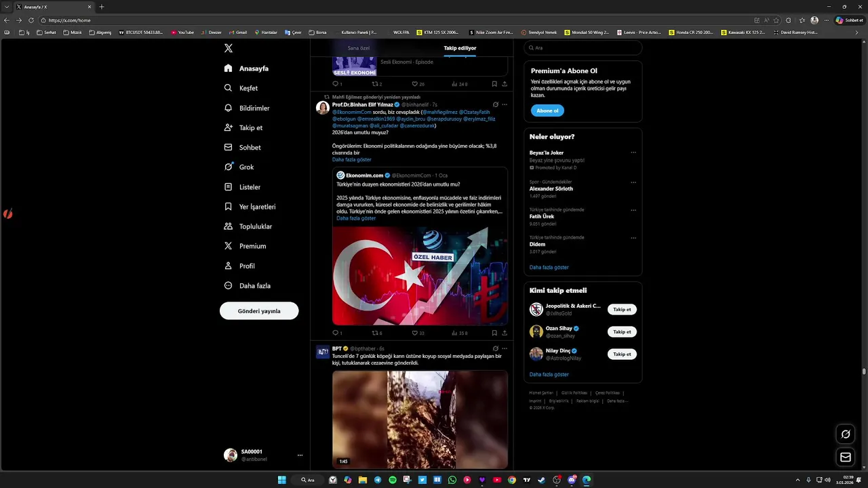Open the floating messages button

pyautogui.click(x=846, y=457)
